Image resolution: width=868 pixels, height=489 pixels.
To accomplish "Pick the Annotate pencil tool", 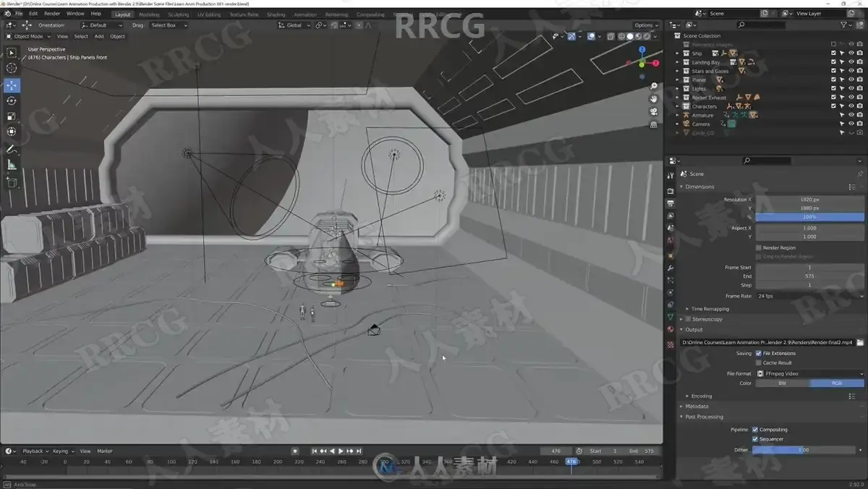I will click(x=12, y=150).
